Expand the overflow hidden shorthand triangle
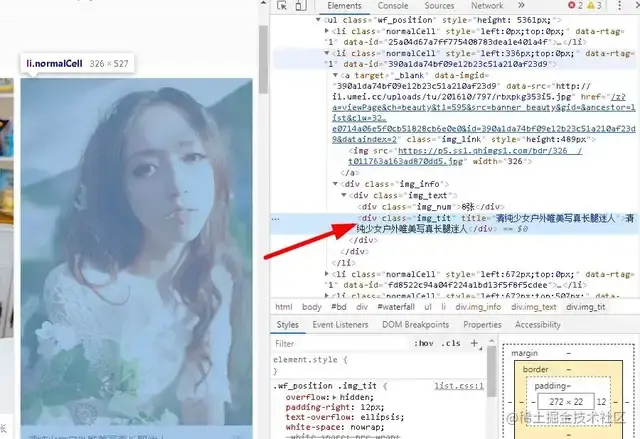 [x=334, y=397]
